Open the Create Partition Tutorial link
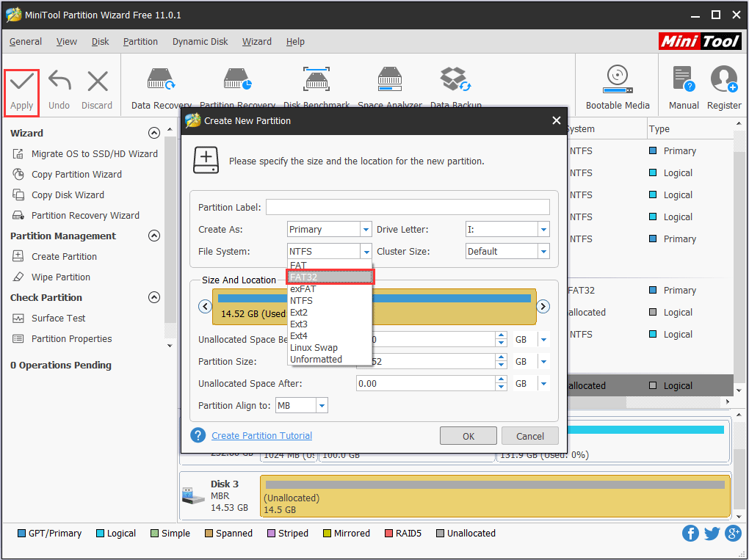Screen dimensions: 749x560 [261, 435]
